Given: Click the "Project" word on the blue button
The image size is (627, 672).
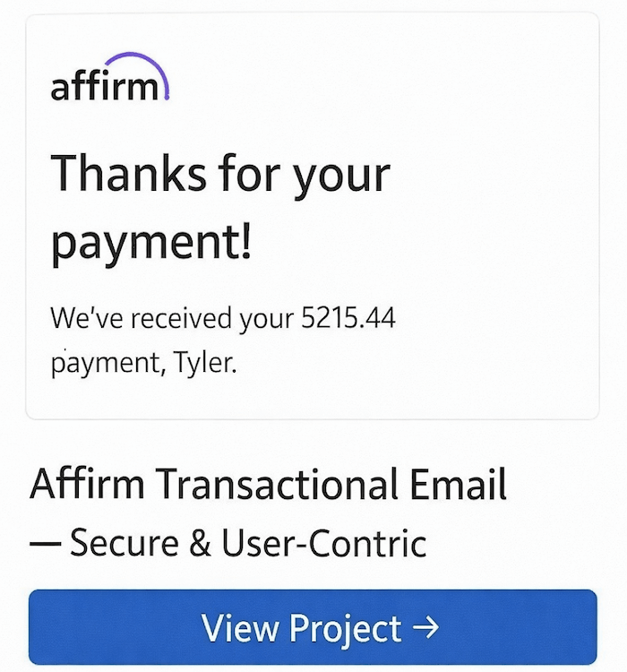Looking at the screenshot, I should tap(342, 628).
